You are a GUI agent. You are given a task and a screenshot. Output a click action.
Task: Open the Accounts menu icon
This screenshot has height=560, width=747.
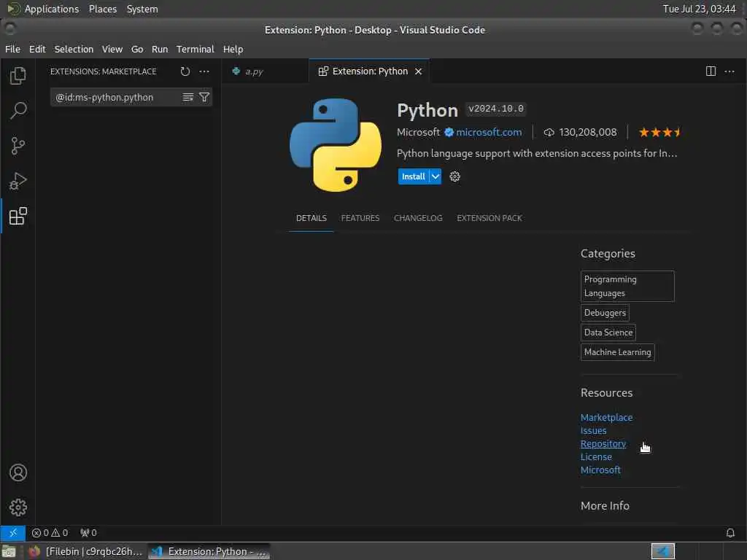click(x=18, y=472)
